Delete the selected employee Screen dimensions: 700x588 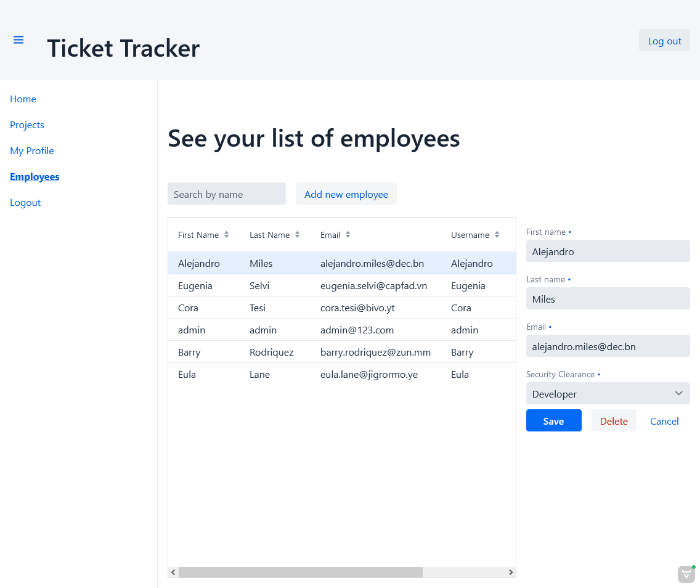(x=614, y=420)
